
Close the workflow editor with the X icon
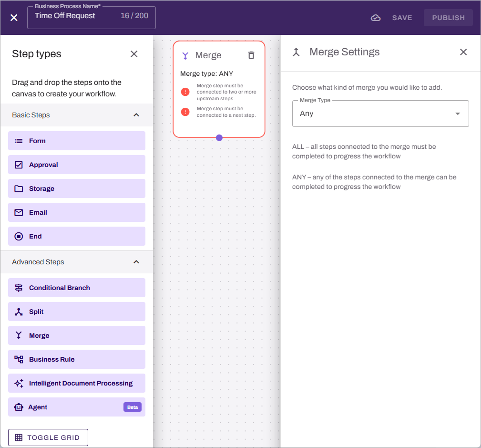[14, 18]
